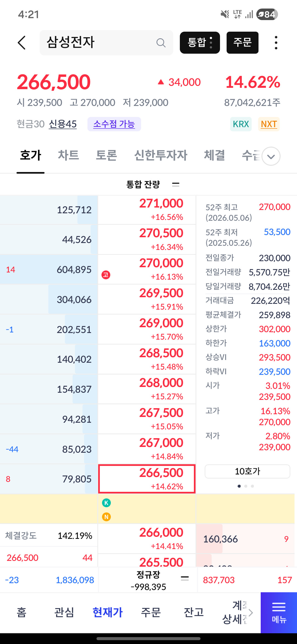Screen dimensions: 297x644
Task: Open the 잔고 bottom tab
Action: point(194,612)
